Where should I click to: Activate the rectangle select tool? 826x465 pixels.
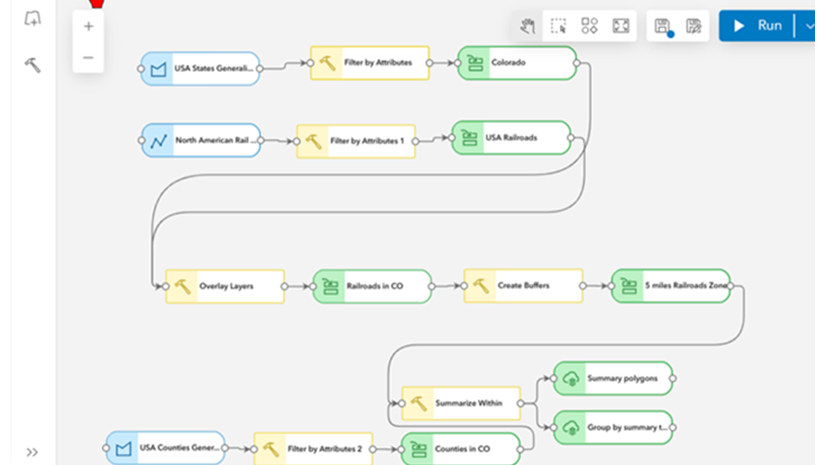click(x=558, y=26)
